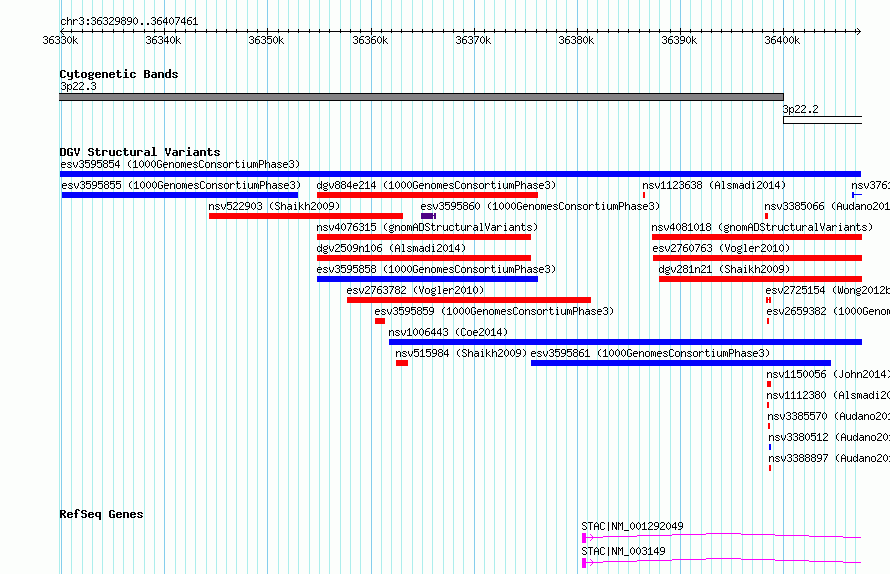Select the dgv281n21 red bar
The height and width of the screenshot is (574, 890).
[x=761, y=279]
